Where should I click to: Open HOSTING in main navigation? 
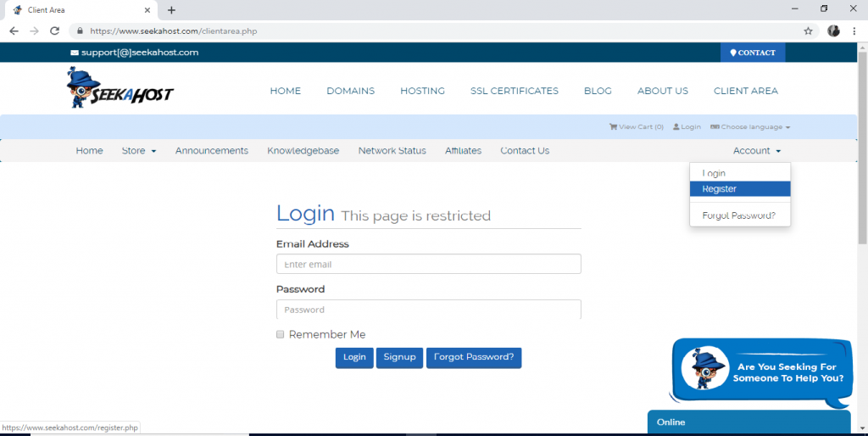click(x=422, y=91)
